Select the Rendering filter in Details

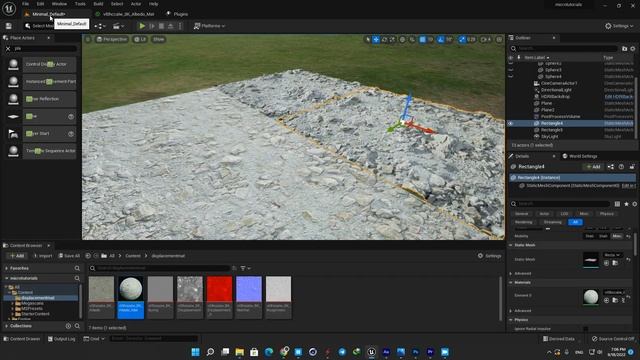click(524, 222)
